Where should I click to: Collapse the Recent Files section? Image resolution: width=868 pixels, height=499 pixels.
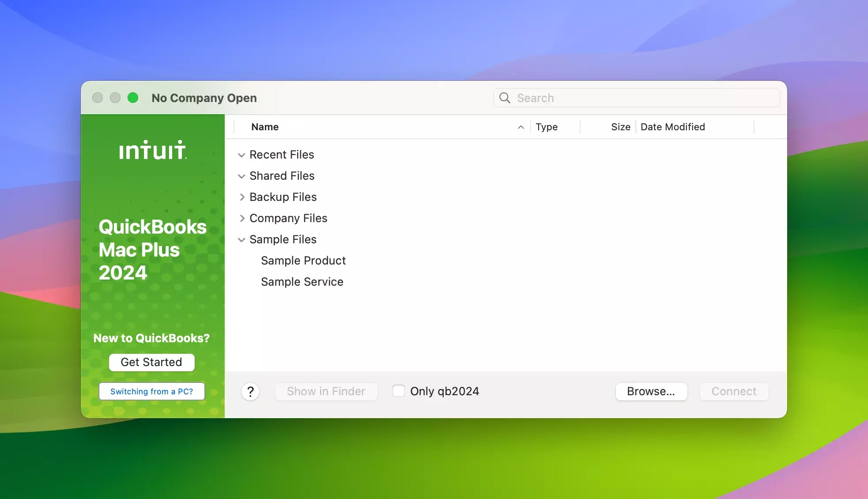pyautogui.click(x=242, y=155)
